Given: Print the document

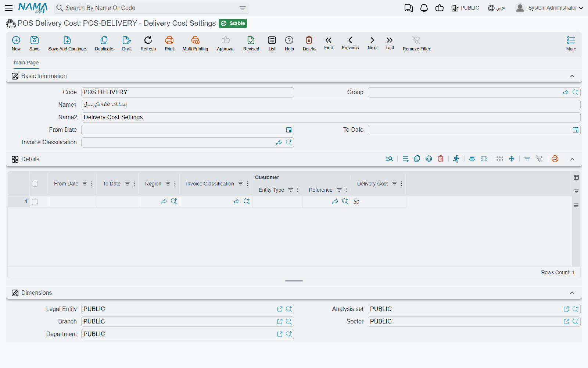Looking at the screenshot, I should (169, 43).
